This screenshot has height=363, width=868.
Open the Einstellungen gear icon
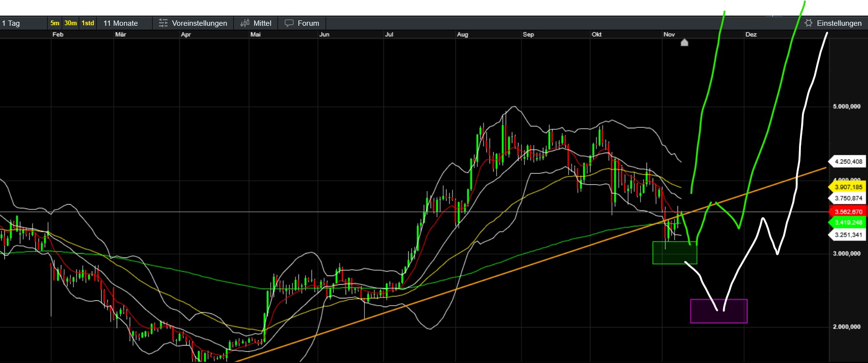pyautogui.click(x=809, y=23)
